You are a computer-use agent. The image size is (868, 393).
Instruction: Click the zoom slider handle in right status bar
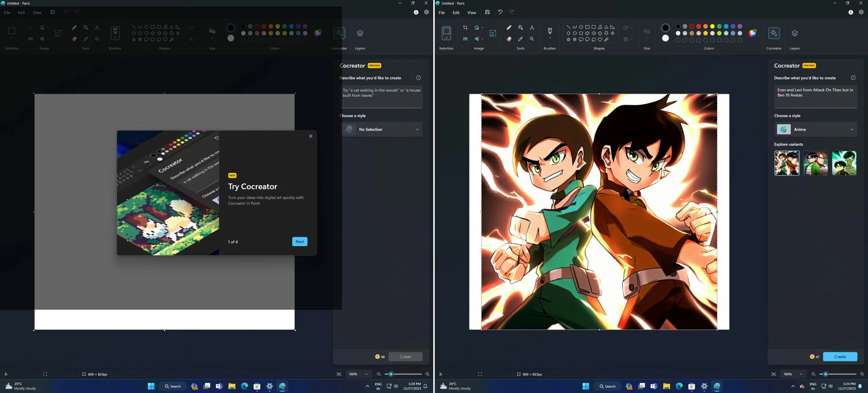[x=825, y=374]
